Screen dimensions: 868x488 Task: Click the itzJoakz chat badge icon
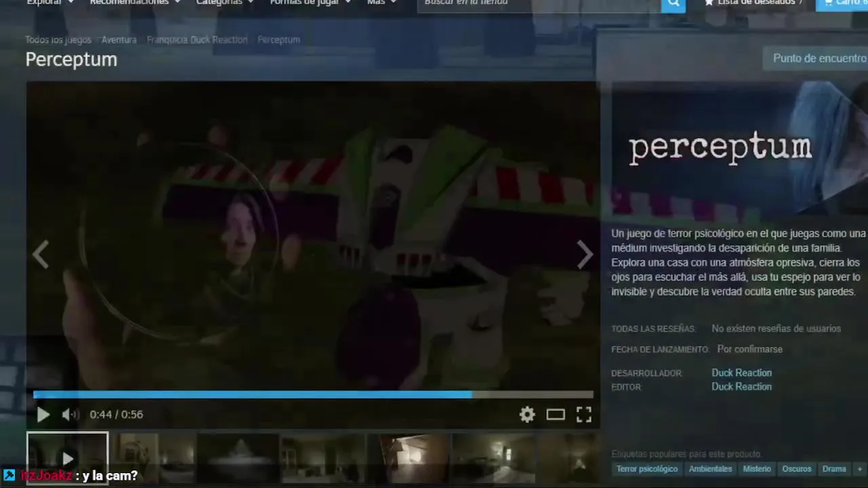[x=9, y=475]
